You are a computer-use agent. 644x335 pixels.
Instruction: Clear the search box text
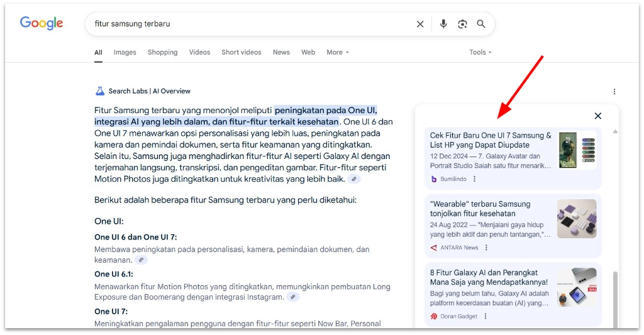[420, 24]
